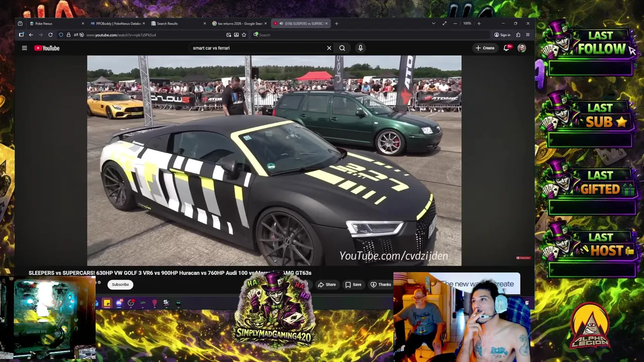Pause the video by clicking the player
This screenshot has height=362, width=644.
click(274, 160)
